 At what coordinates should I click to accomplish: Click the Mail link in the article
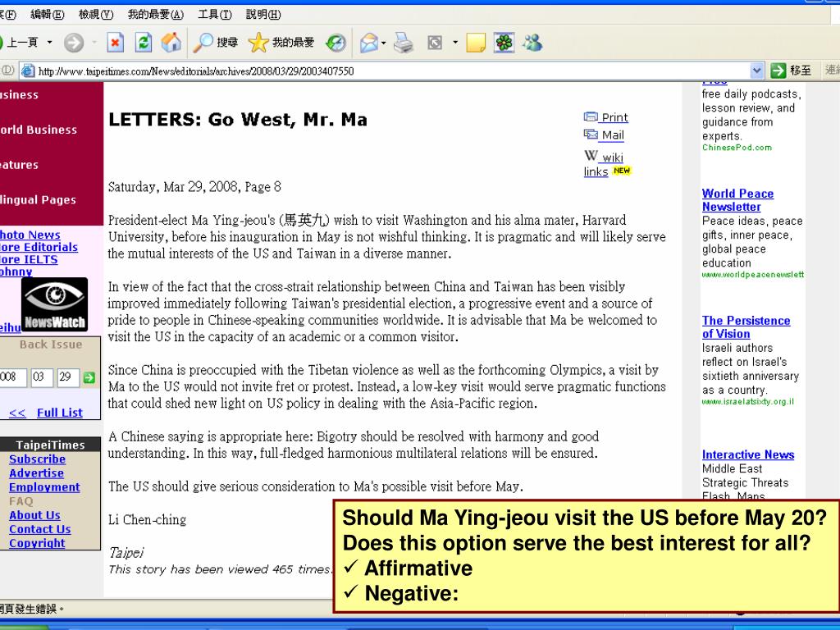pos(613,135)
